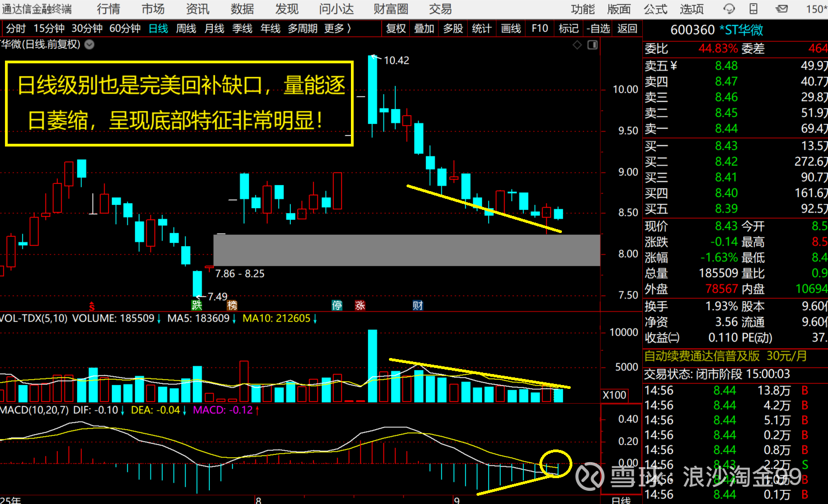Image resolution: width=828 pixels, height=504 pixels.
Task: Open the 资讯 menu
Action: pos(197,9)
